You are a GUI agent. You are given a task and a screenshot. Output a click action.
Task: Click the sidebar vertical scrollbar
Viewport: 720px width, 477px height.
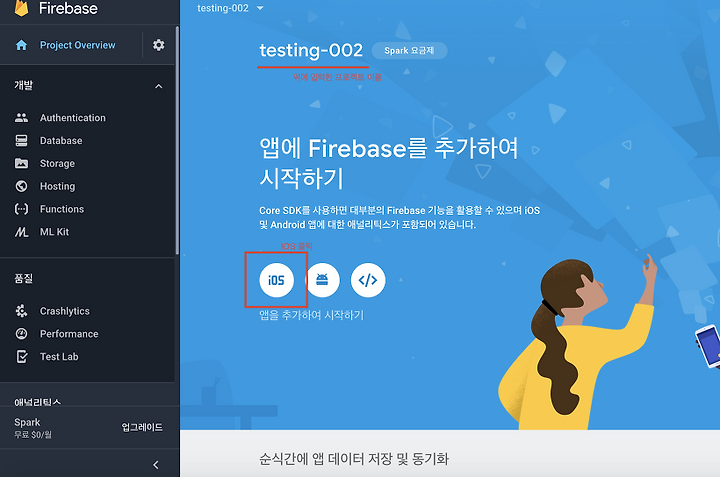(x=177, y=140)
